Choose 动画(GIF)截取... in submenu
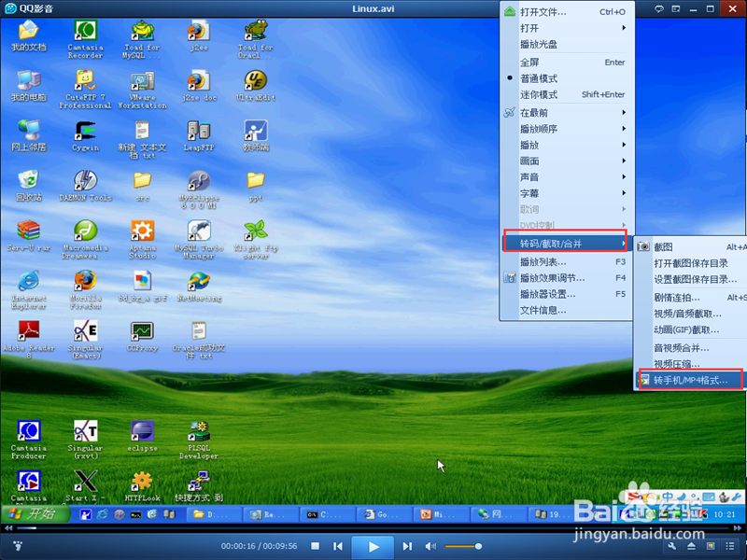747x560 pixels. tap(691, 330)
